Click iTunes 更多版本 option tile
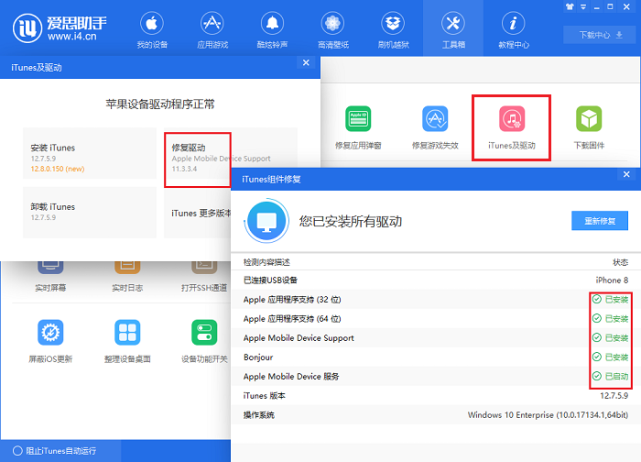The width and height of the screenshot is (641, 462). tap(197, 213)
